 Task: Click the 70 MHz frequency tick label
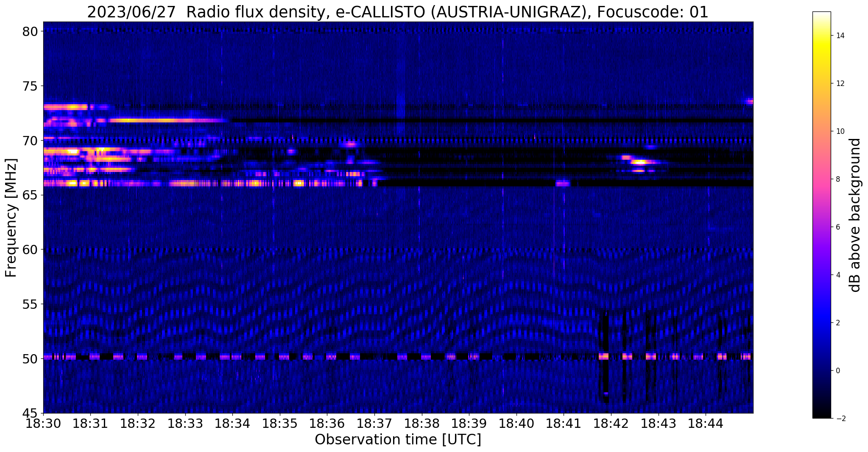click(x=30, y=140)
